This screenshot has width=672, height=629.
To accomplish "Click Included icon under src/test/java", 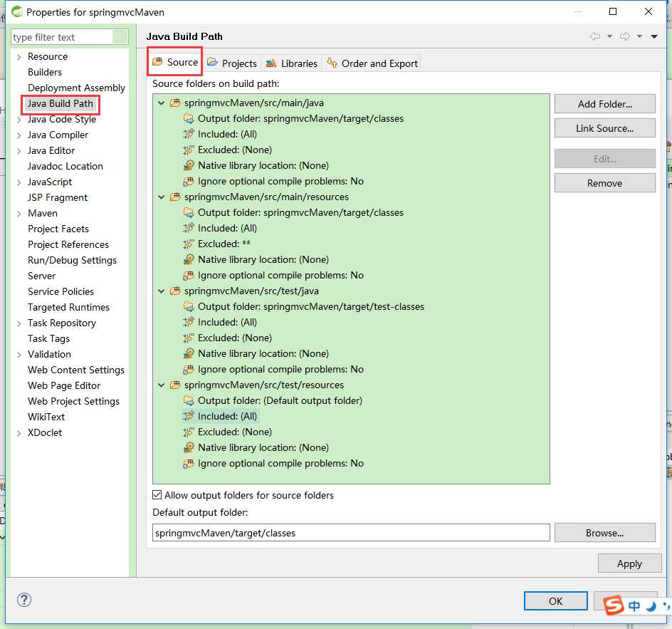I will [189, 322].
